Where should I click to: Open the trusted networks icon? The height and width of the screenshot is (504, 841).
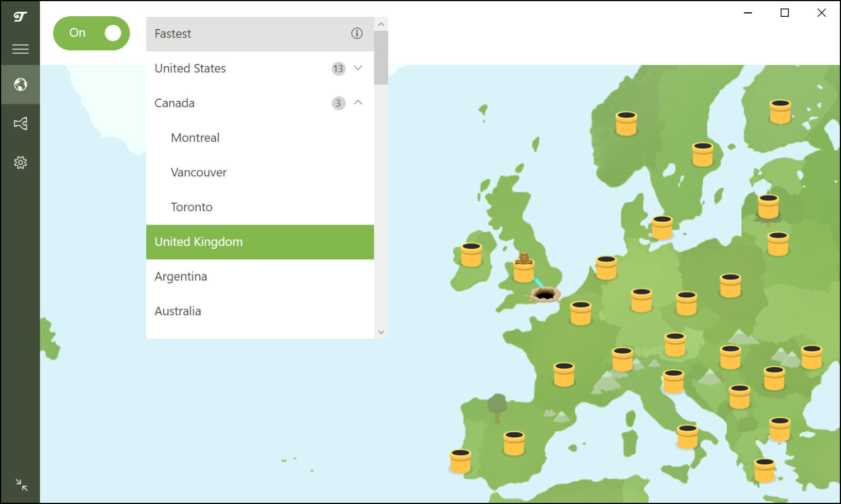pos(20,123)
